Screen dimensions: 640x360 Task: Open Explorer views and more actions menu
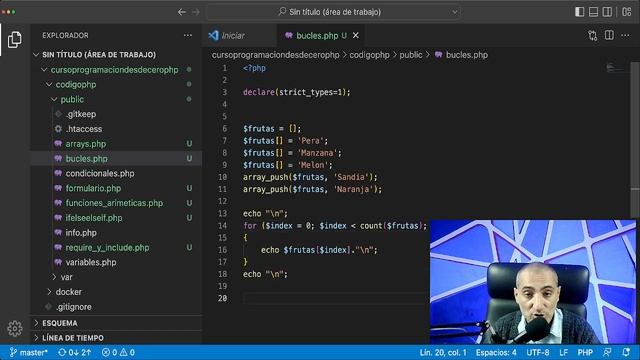click(188, 36)
